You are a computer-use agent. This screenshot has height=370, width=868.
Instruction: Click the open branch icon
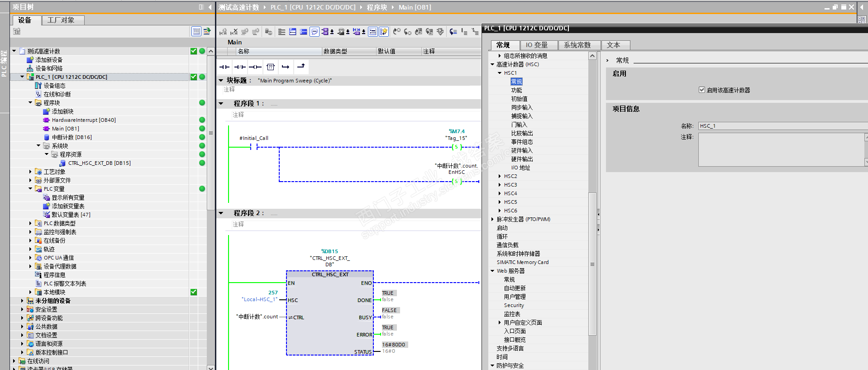pos(286,67)
